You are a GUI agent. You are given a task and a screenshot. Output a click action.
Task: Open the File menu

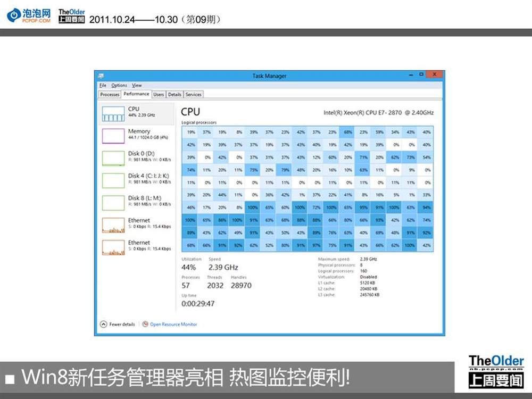tap(103, 85)
